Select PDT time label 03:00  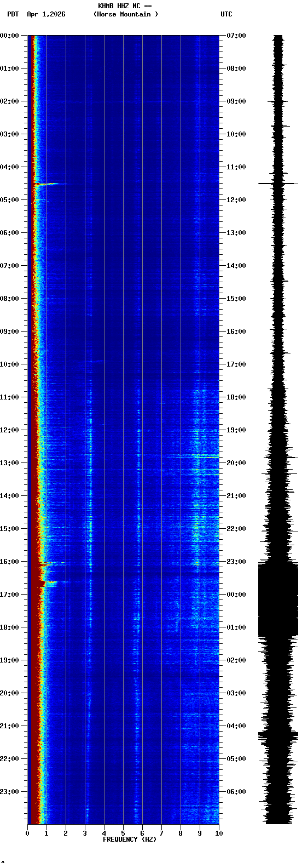[x=9, y=134]
